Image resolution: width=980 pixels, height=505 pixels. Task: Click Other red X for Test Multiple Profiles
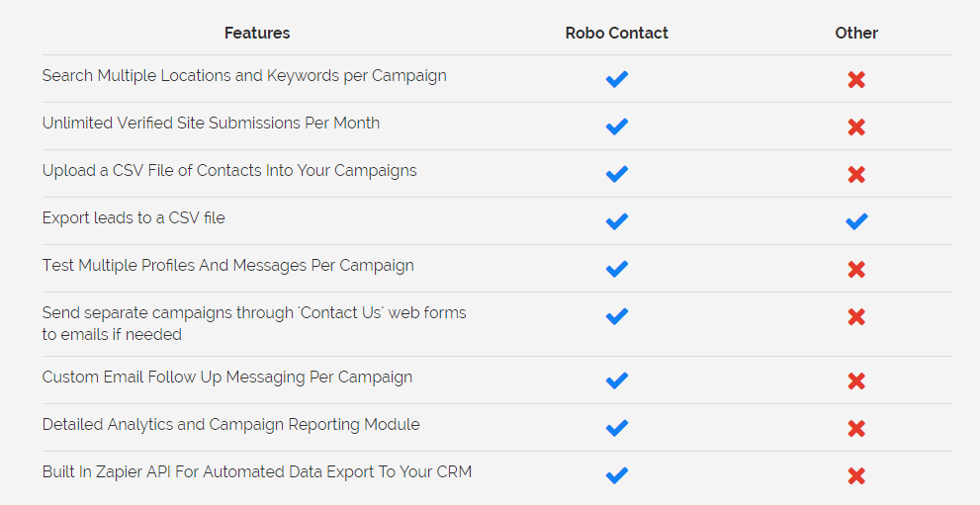tap(856, 269)
